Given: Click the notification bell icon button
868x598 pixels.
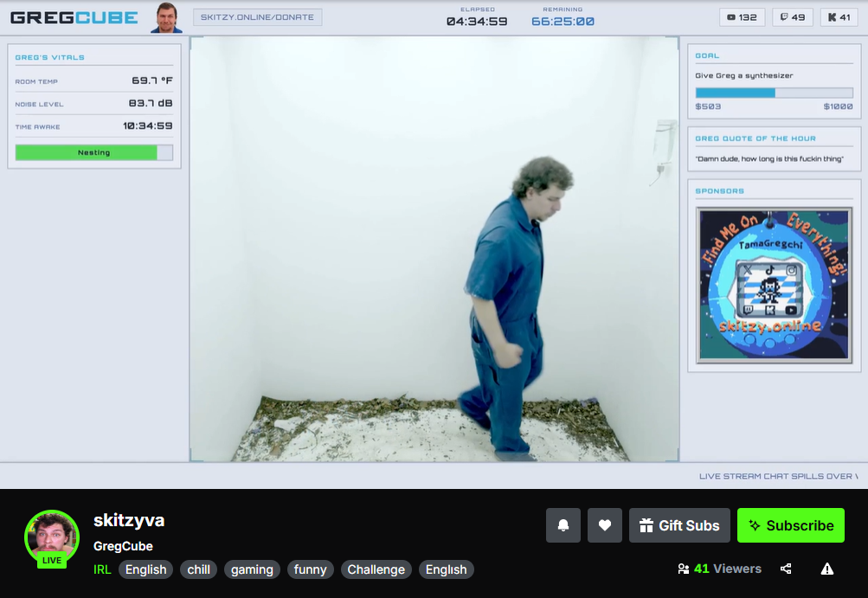Looking at the screenshot, I should (563, 525).
